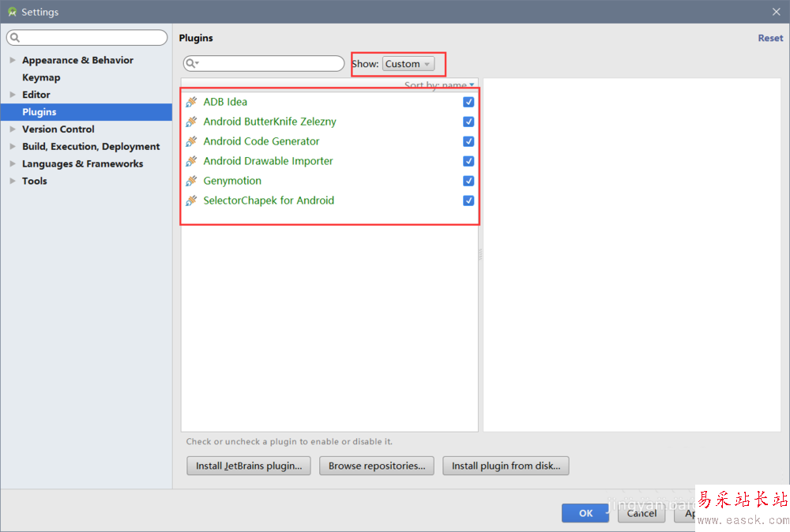Viewport: 790px width, 532px height.
Task: Click the magnifier icon in plugin search
Action: coord(191,63)
